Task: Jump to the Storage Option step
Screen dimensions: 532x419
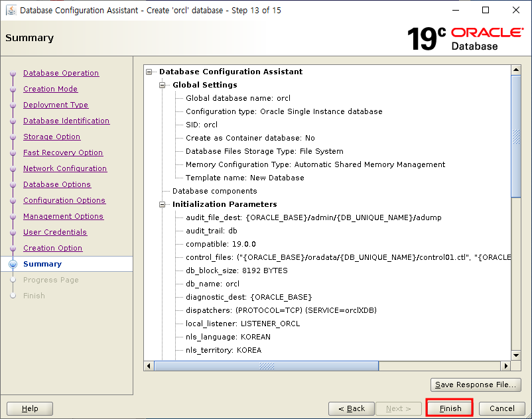Action: tap(52, 137)
